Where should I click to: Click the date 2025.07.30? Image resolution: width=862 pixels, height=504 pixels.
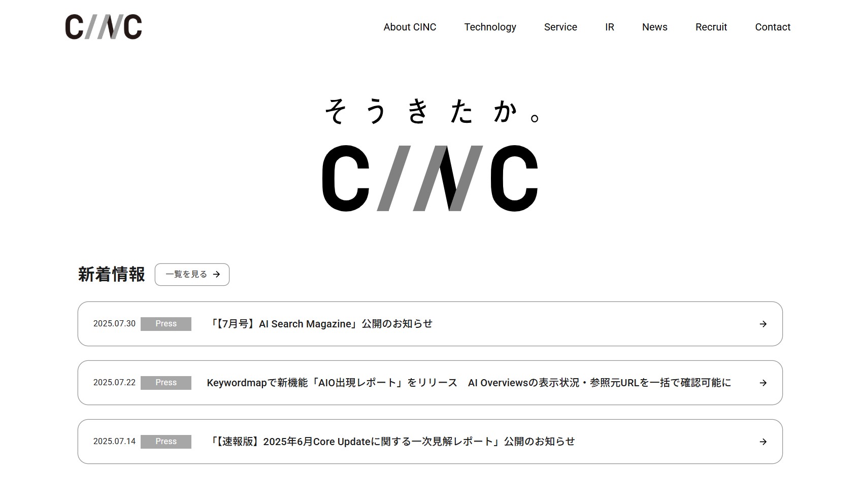114,324
